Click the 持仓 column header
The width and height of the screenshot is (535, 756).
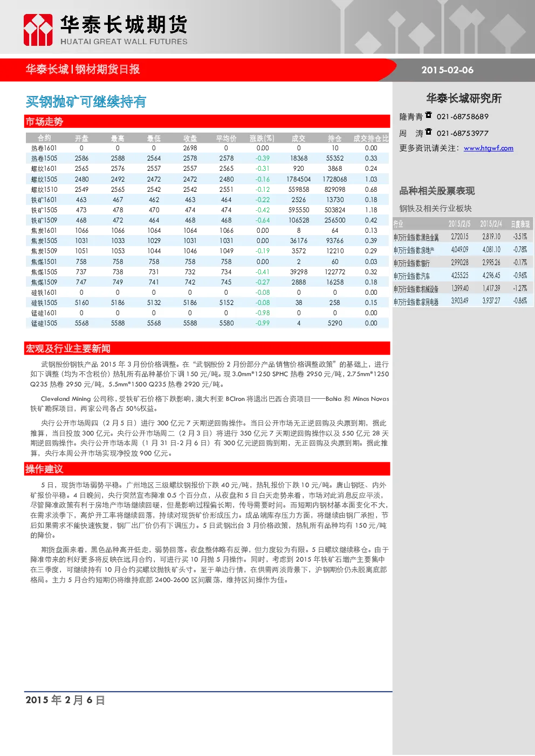(334, 138)
